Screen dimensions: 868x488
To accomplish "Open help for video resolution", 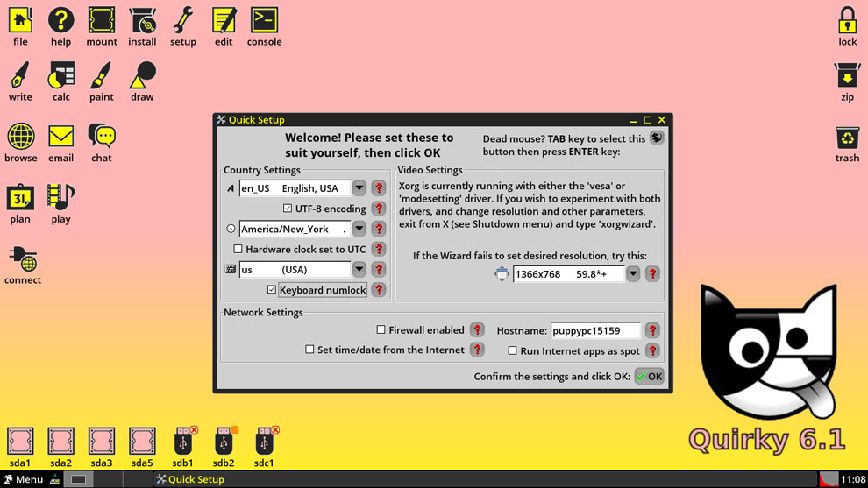I will (652, 274).
